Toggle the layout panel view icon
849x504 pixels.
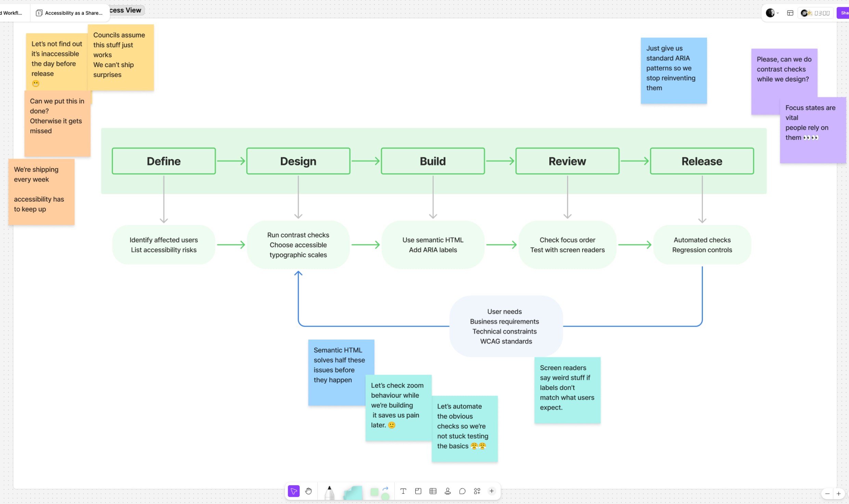tap(790, 13)
